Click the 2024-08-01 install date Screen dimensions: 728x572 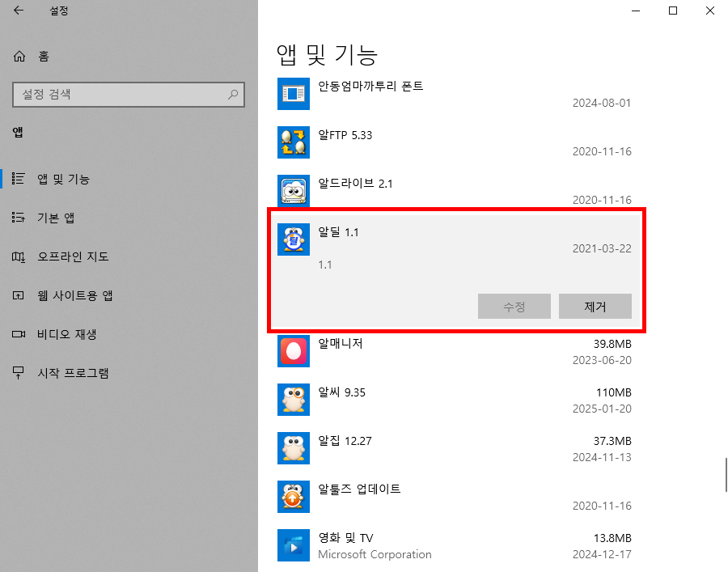(602, 103)
